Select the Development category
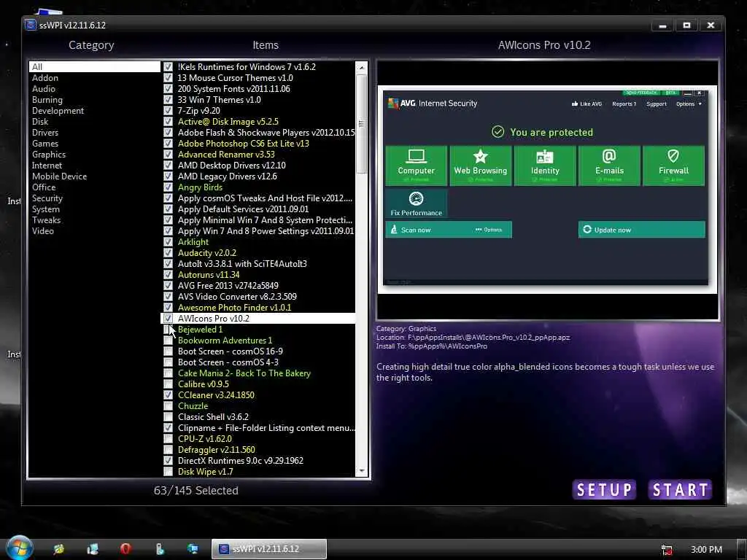Viewport: 747px width, 560px height. point(58,111)
